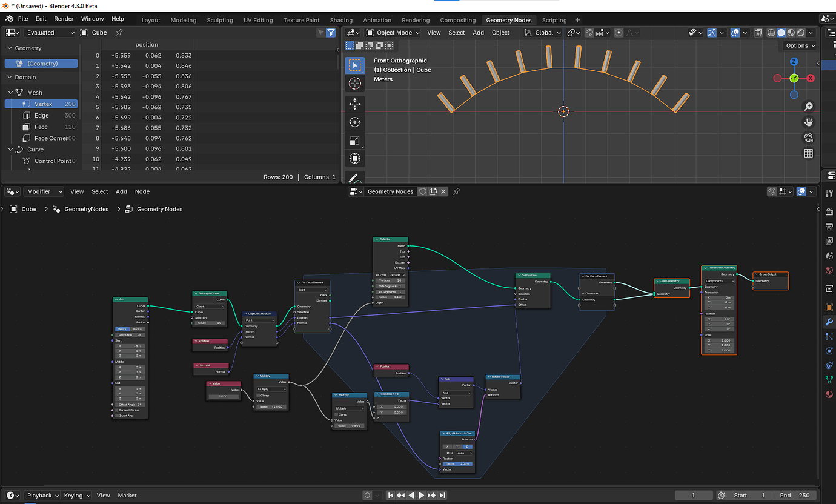Click the current frame number field
The width and height of the screenshot is (836, 504).
[694, 496]
